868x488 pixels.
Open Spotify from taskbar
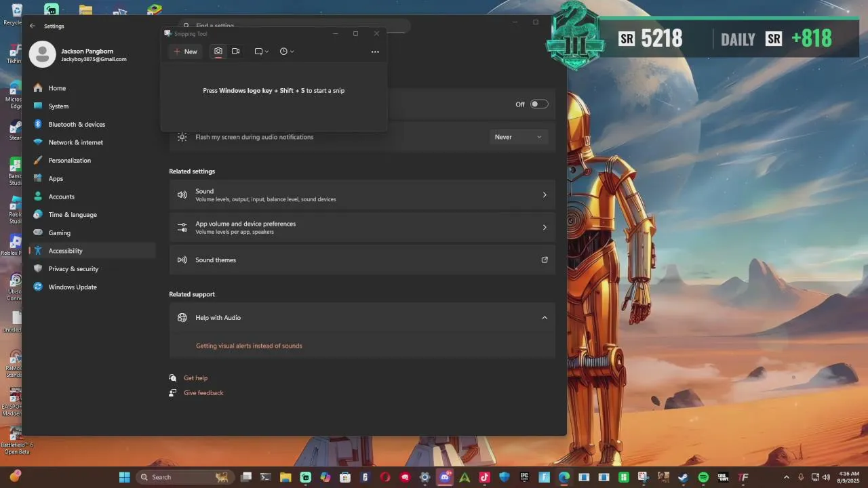click(703, 477)
